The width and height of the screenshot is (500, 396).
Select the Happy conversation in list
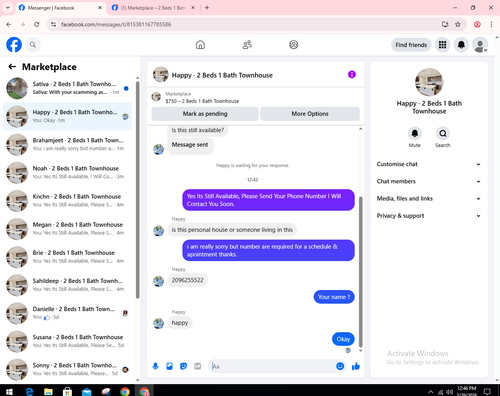[67, 116]
